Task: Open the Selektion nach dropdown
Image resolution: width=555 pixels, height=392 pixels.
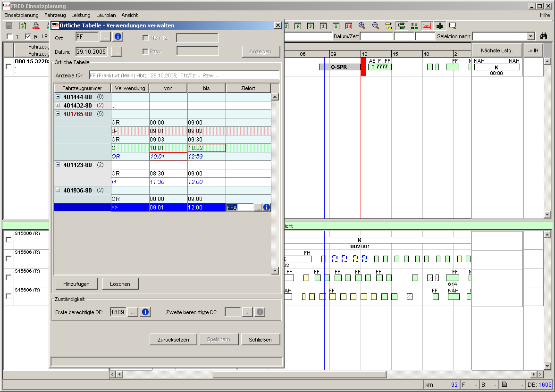Action: 530,36
